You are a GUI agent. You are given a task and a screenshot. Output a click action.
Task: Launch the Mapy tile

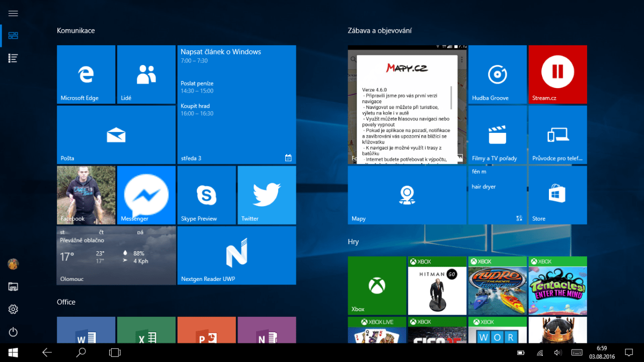click(407, 195)
